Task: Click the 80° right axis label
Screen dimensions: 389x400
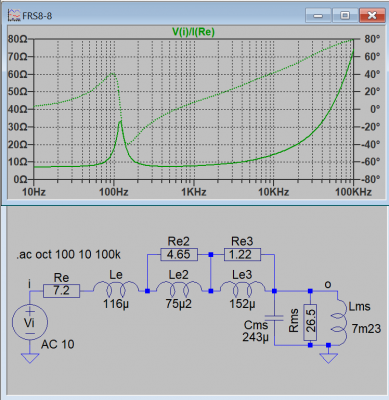Action: [x=372, y=39]
